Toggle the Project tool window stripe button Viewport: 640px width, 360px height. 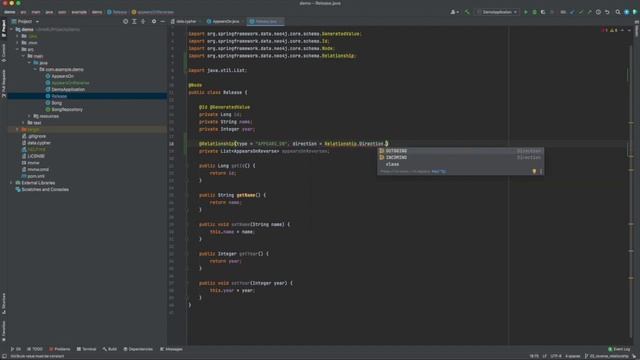4,29
